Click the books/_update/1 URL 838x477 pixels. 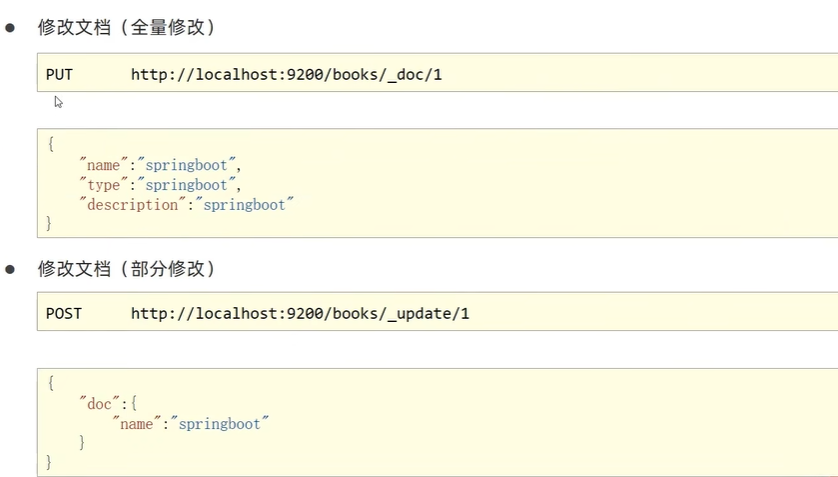300,314
